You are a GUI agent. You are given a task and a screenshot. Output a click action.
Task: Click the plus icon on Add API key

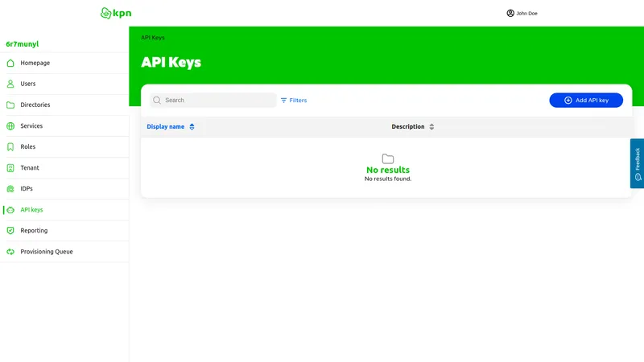(x=568, y=100)
